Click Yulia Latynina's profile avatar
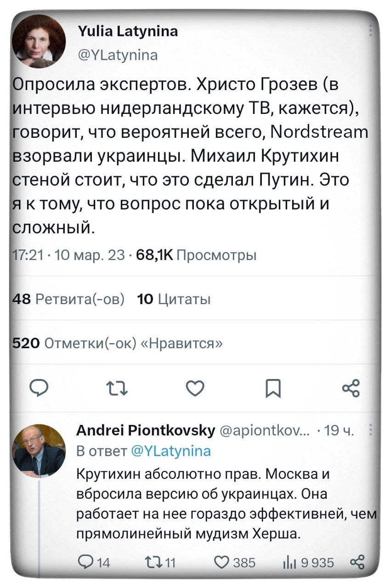Image resolution: width=390 pixels, height=588 pixels. pos(39,41)
